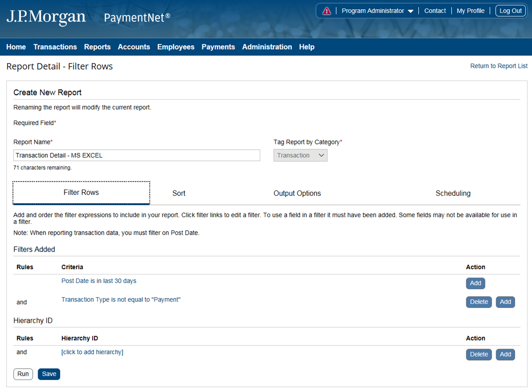Select the Filter Rows tab
The height and width of the screenshot is (392, 532).
[81, 193]
